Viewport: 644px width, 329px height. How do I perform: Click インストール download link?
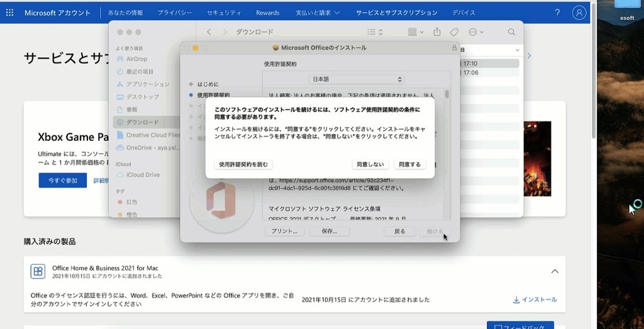535,300
